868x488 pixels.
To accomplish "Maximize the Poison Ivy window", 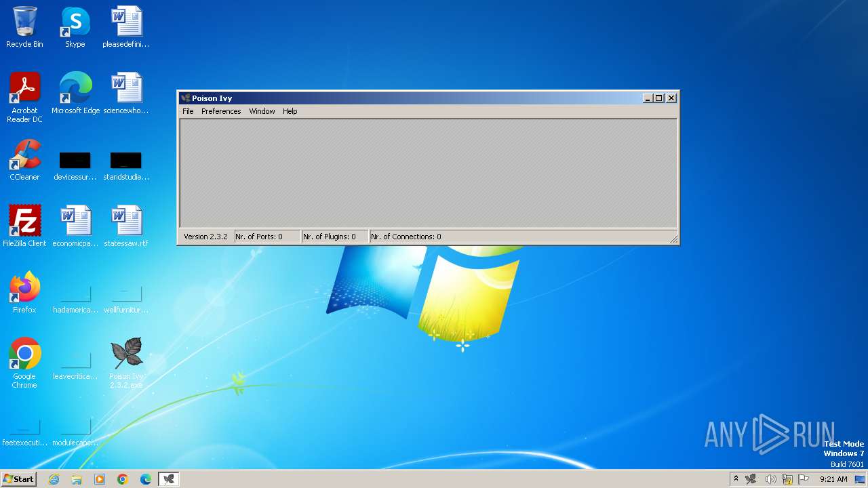I will (658, 98).
